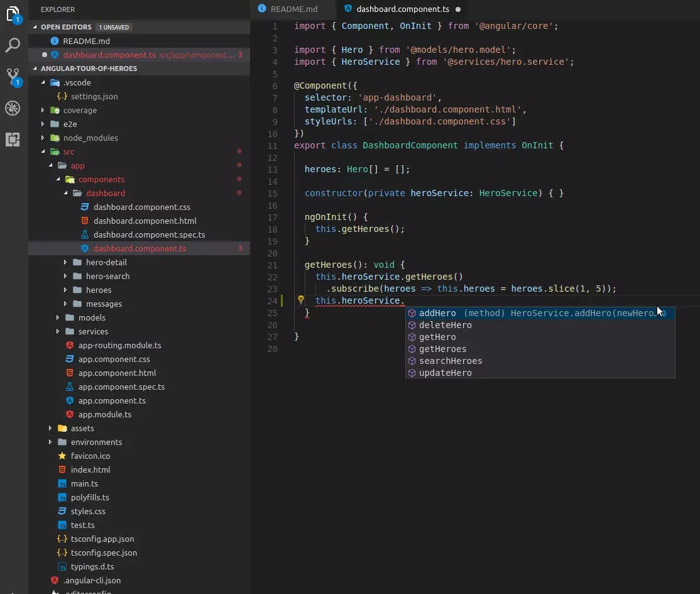Open app.component.html file
The image size is (700, 594).
[x=139, y=373]
